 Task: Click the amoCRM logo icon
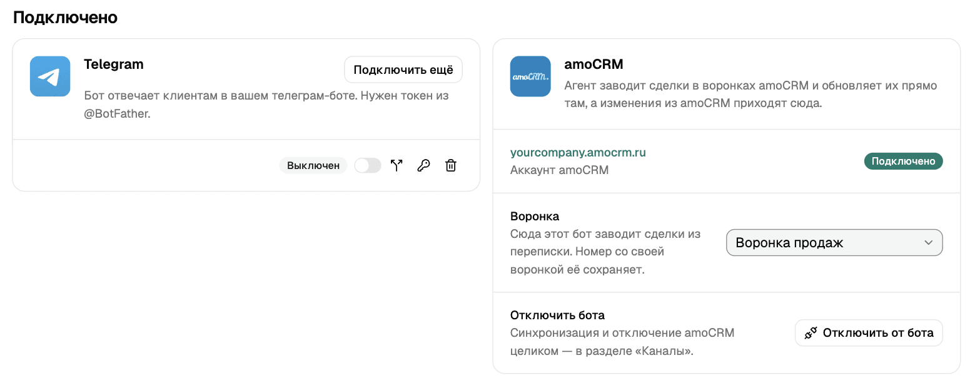click(x=530, y=76)
